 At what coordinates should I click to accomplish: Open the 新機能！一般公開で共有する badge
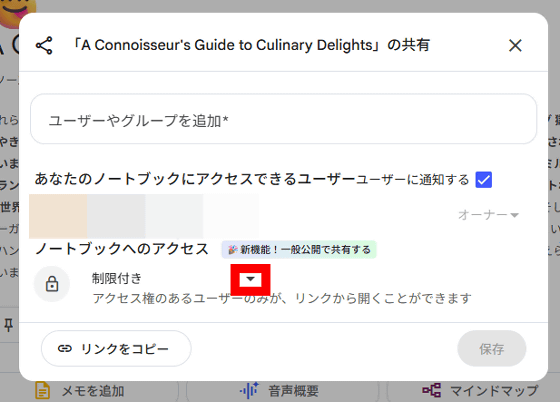299,250
